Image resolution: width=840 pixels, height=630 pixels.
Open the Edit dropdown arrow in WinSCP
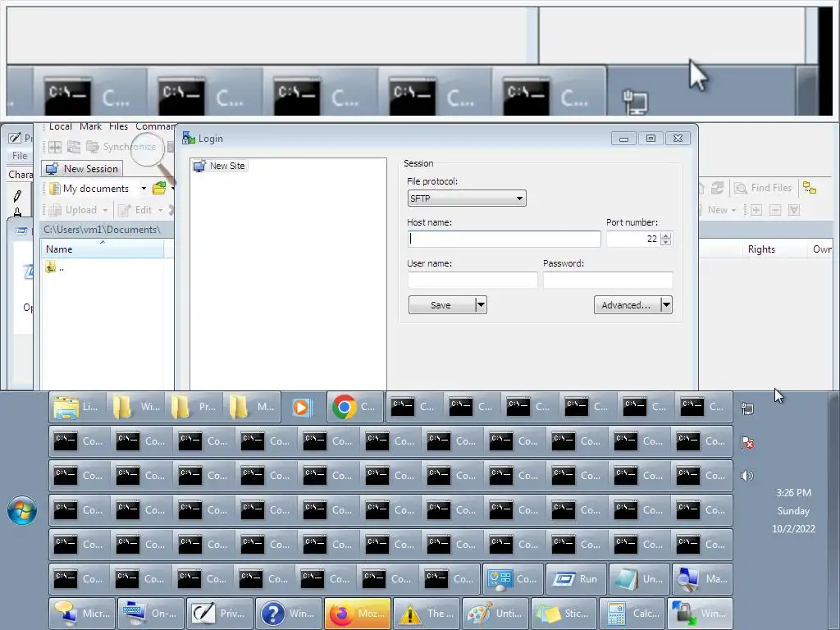[160, 210]
